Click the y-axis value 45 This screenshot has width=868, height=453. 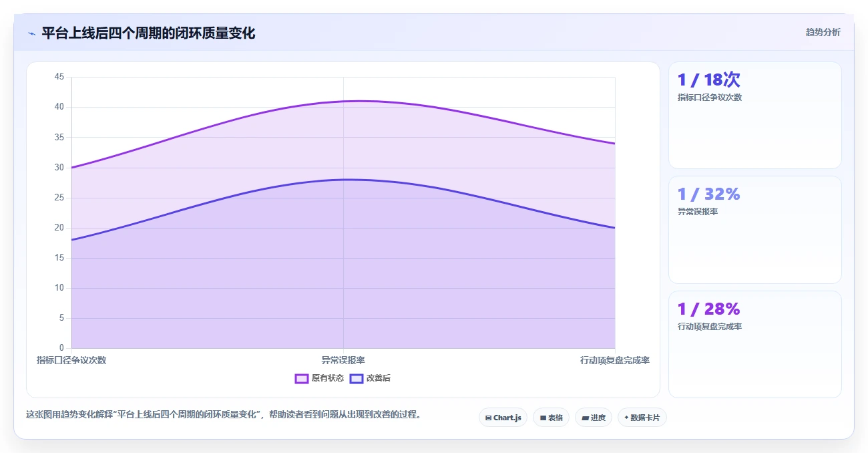coord(59,77)
